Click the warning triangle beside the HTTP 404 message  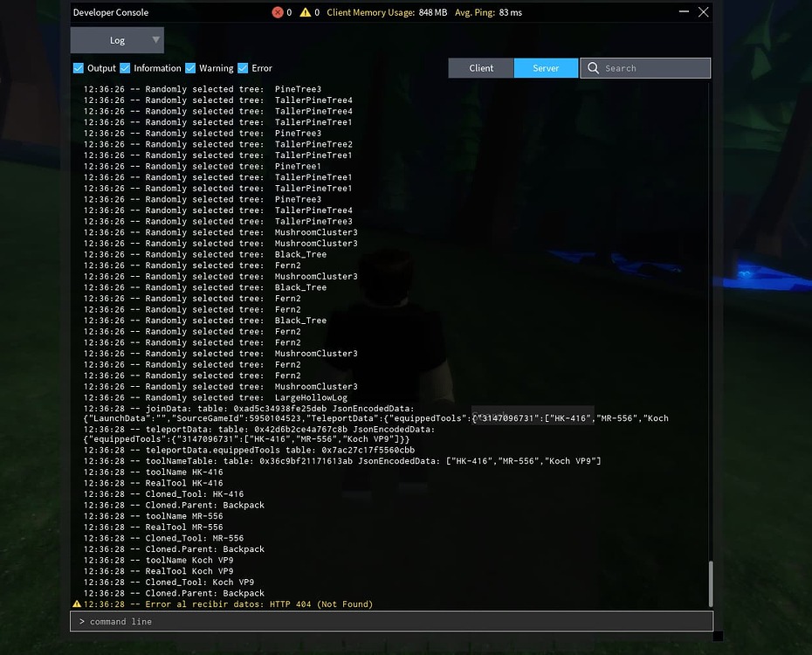76,603
